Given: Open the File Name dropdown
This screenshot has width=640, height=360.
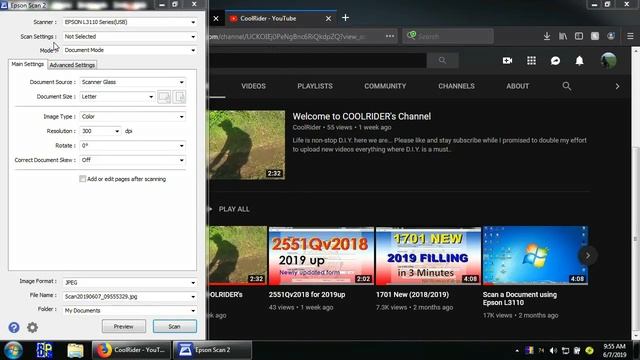Looking at the screenshot, I should 130,297.
